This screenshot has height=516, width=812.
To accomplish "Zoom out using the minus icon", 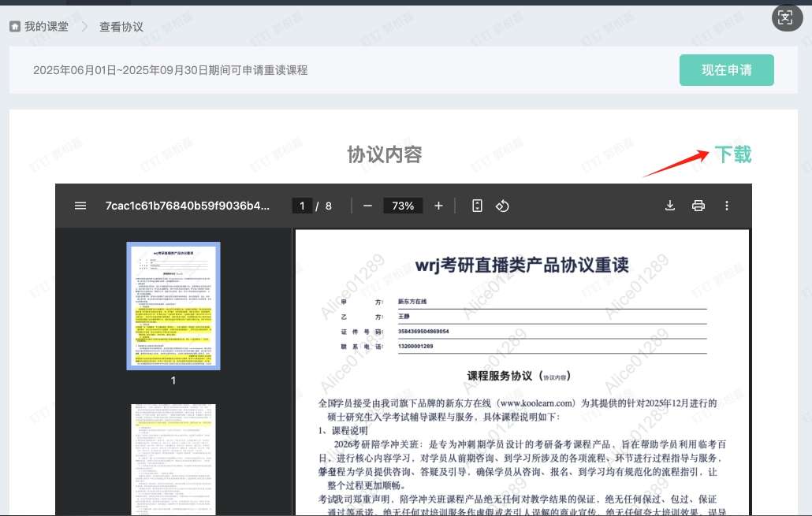I will [367, 206].
